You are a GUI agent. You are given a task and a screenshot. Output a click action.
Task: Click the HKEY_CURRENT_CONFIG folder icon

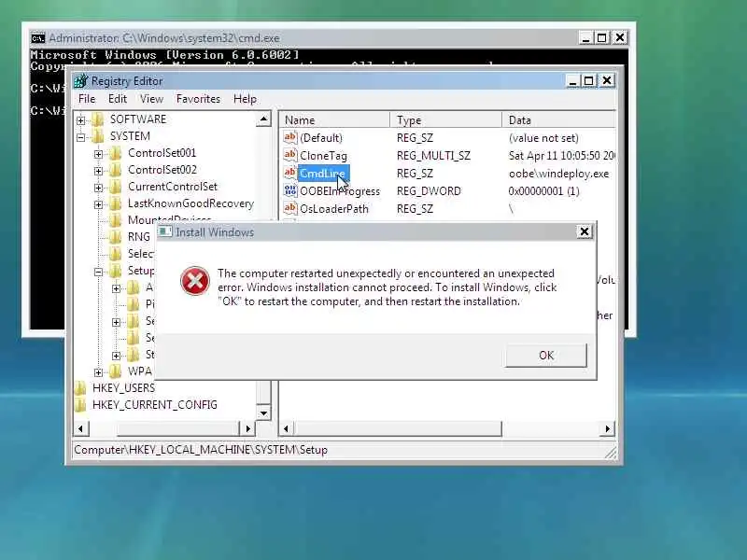[80, 405]
